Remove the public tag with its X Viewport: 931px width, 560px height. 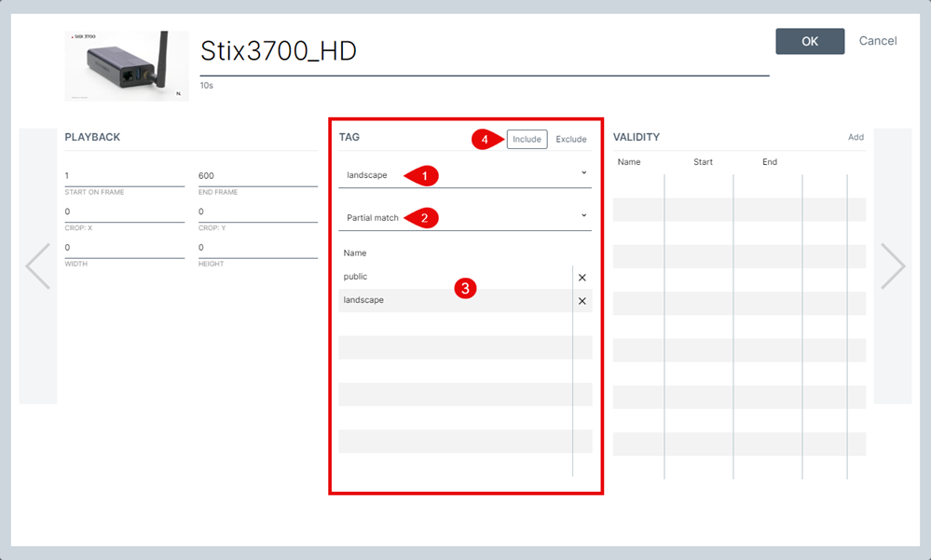pyautogui.click(x=582, y=278)
